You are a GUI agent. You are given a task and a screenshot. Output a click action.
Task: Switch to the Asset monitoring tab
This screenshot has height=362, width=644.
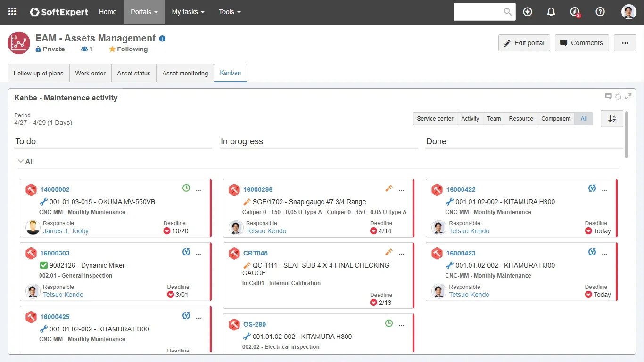[185, 73]
